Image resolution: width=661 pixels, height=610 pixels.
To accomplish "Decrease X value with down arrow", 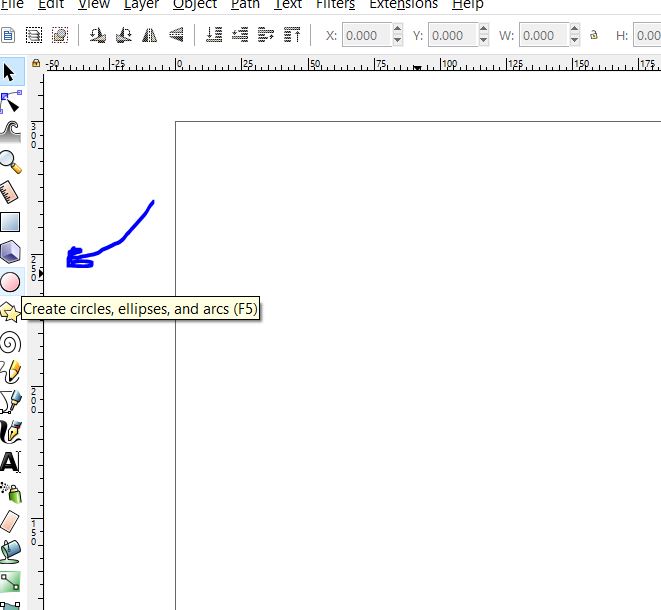I will 397,40.
